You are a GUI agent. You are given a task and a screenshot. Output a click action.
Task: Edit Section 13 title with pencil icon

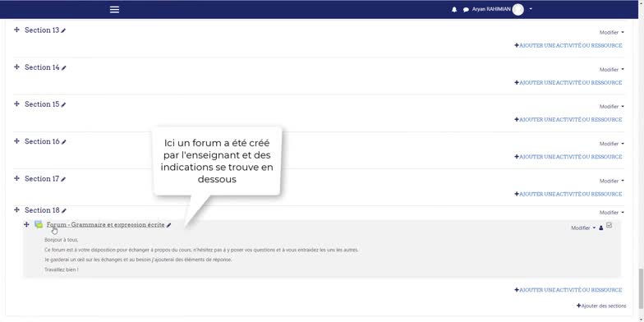click(x=64, y=31)
